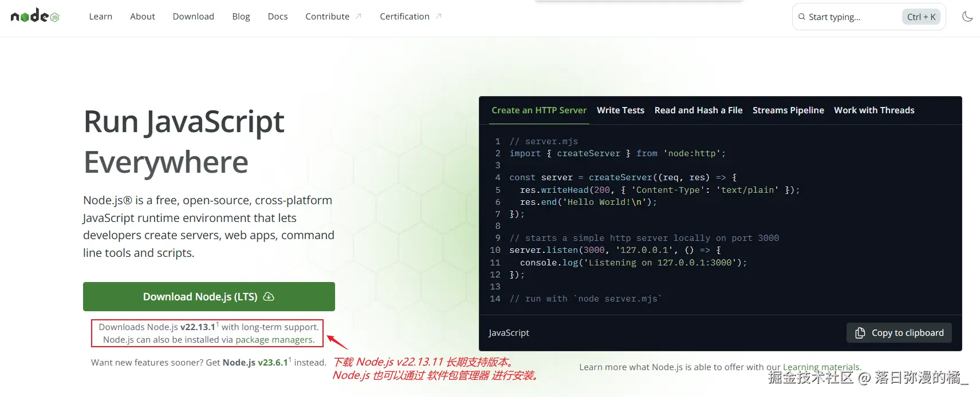Screen dimensions: 980x397
Task: Click 'Want new features sooner?' text
Action: click(147, 362)
